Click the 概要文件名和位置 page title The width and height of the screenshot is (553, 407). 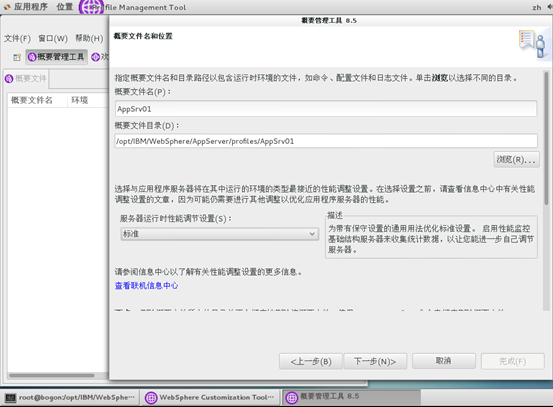(143, 36)
